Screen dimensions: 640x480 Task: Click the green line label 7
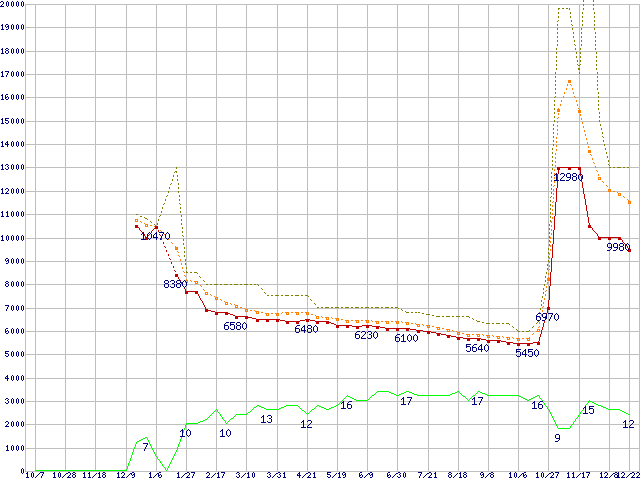click(x=145, y=447)
